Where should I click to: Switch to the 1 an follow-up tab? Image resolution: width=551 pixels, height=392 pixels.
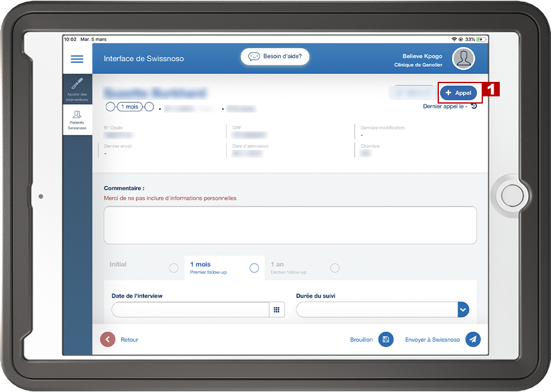point(305,268)
